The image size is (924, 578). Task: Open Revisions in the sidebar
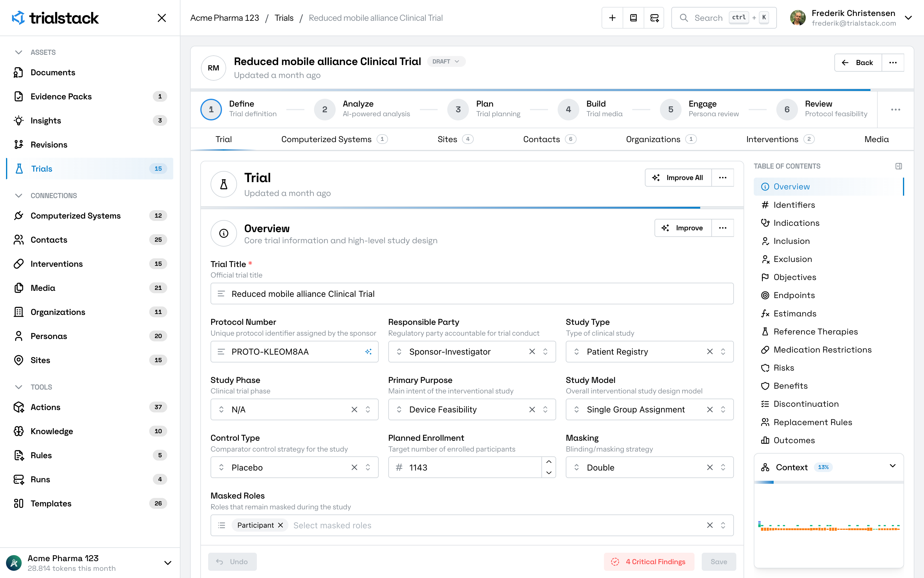(x=90, y=144)
